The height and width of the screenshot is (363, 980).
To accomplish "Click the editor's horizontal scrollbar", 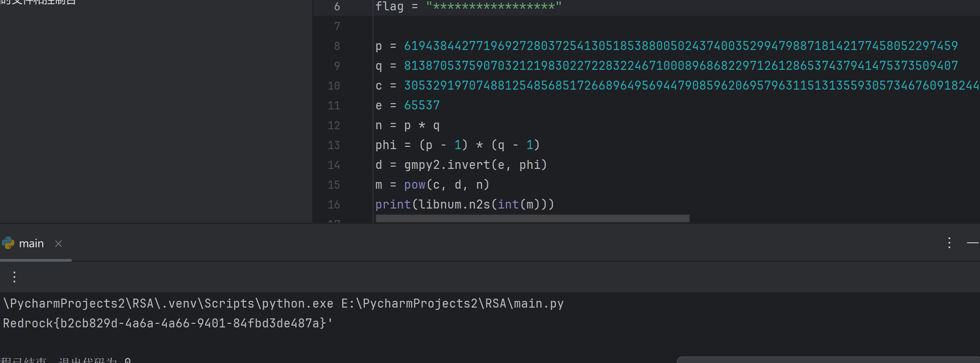I will coord(532,218).
